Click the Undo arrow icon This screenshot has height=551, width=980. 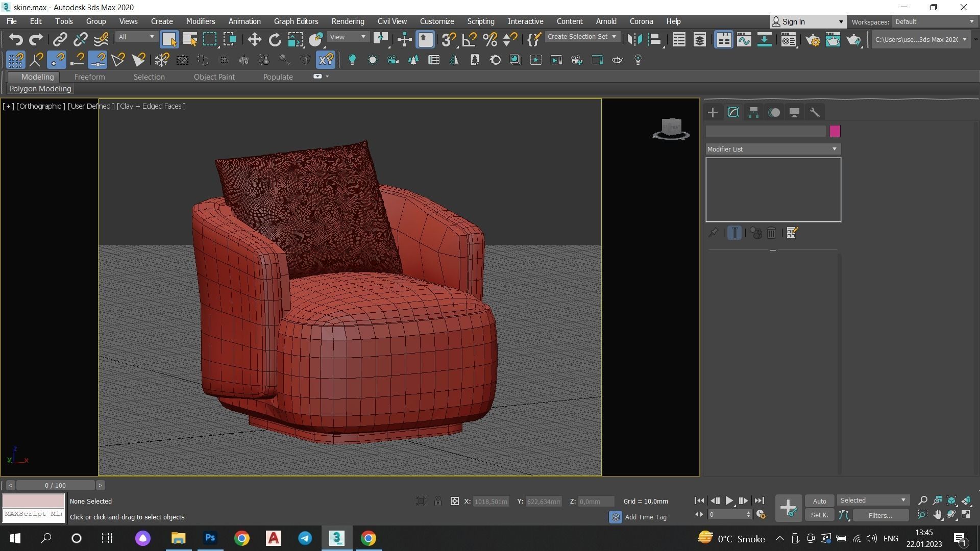click(16, 39)
